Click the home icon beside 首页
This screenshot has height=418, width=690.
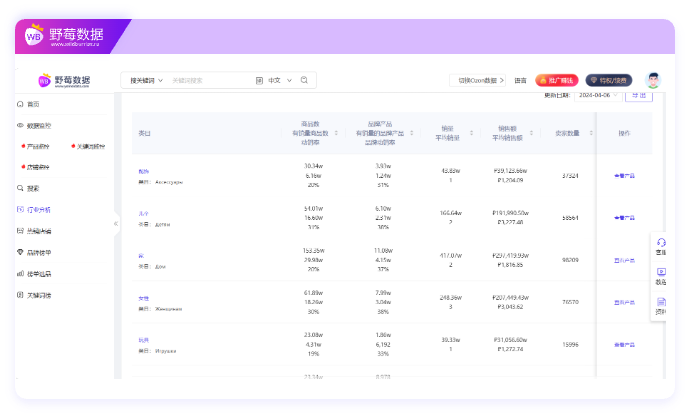tap(20, 104)
